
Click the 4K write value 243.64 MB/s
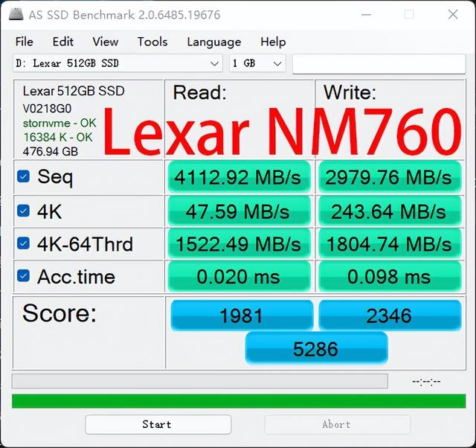click(x=390, y=211)
